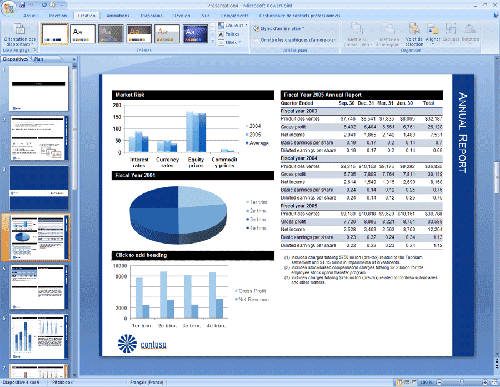The image size is (500, 387).
Task: Open the Polices theme fonts dropdown
Action: pos(231,34)
